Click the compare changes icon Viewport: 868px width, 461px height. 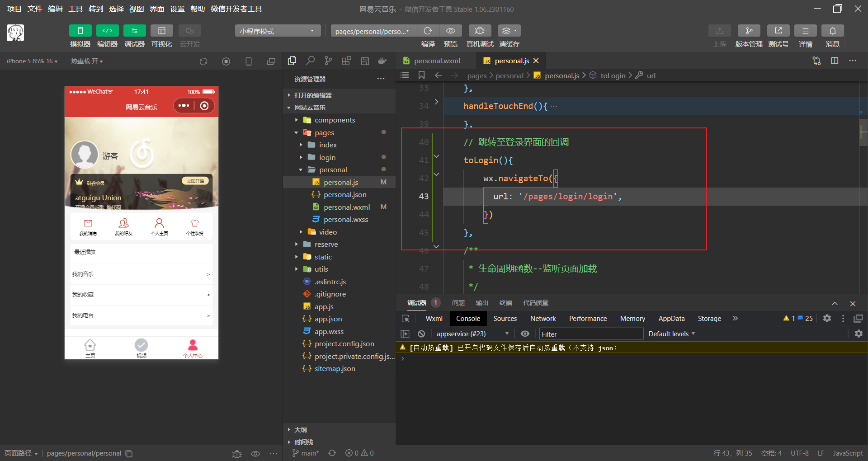tap(816, 61)
